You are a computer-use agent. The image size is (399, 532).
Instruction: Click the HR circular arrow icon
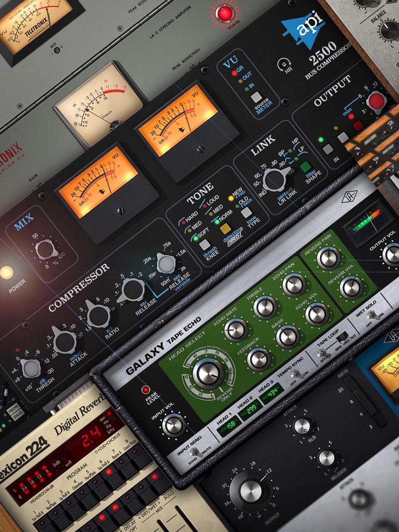(284, 64)
